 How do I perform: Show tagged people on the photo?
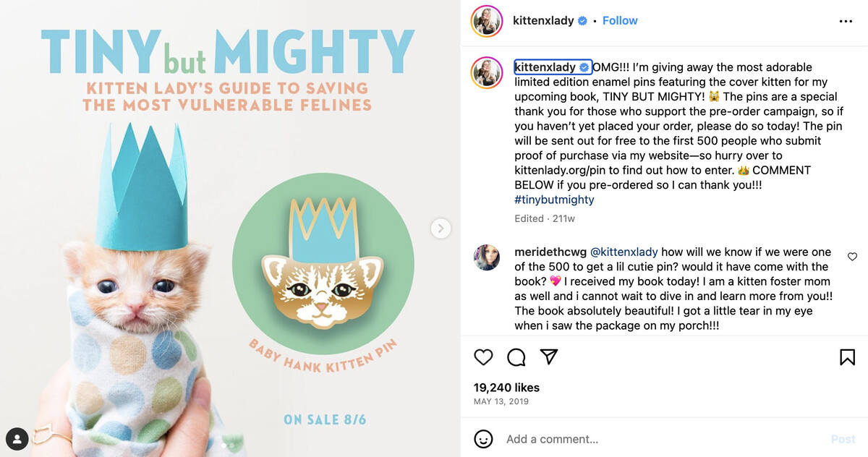17,438
